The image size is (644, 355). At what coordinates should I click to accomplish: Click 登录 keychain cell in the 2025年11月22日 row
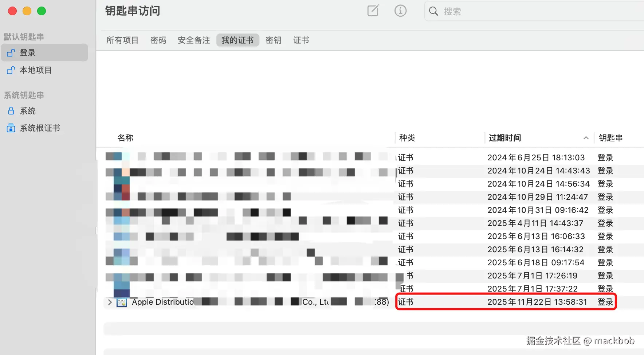click(x=605, y=302)
